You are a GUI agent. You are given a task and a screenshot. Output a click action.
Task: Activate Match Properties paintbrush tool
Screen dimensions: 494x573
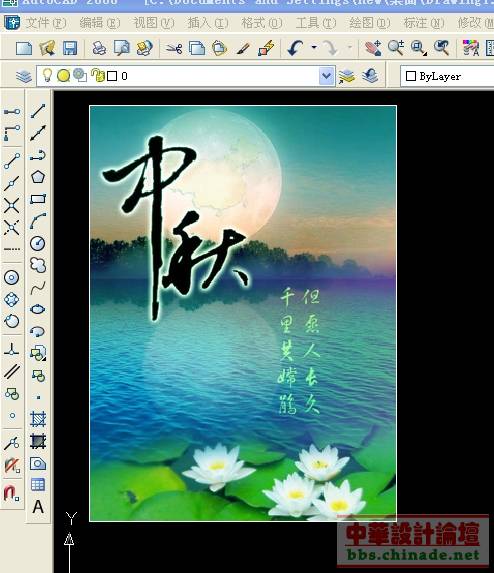(243, 48)
